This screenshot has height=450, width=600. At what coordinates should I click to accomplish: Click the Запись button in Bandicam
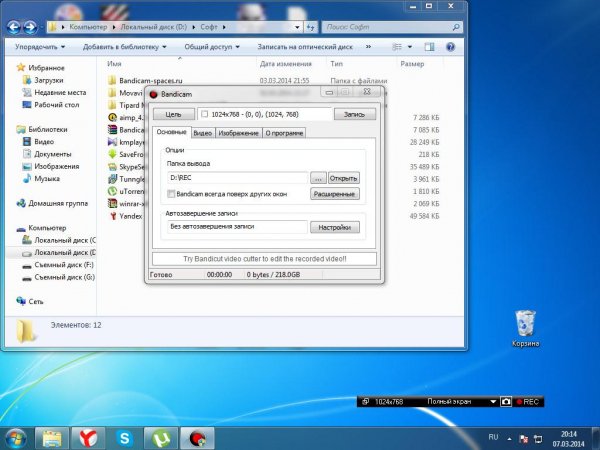pos(354,114)
